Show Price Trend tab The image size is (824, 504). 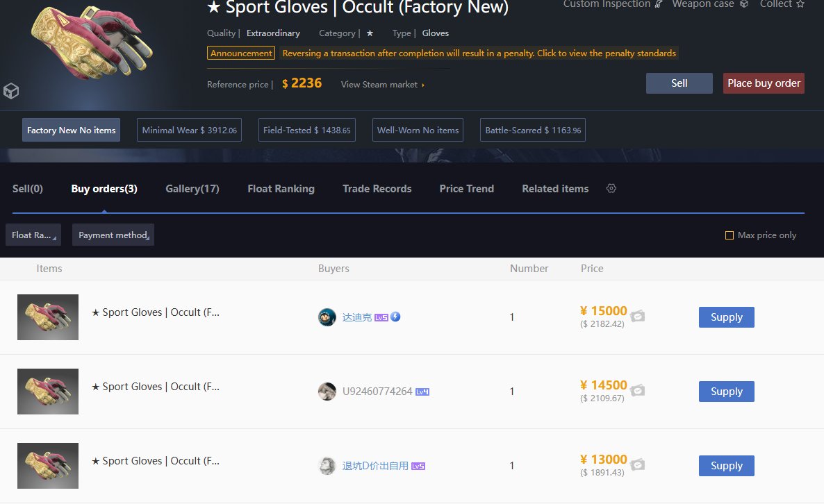coord(467,188)
